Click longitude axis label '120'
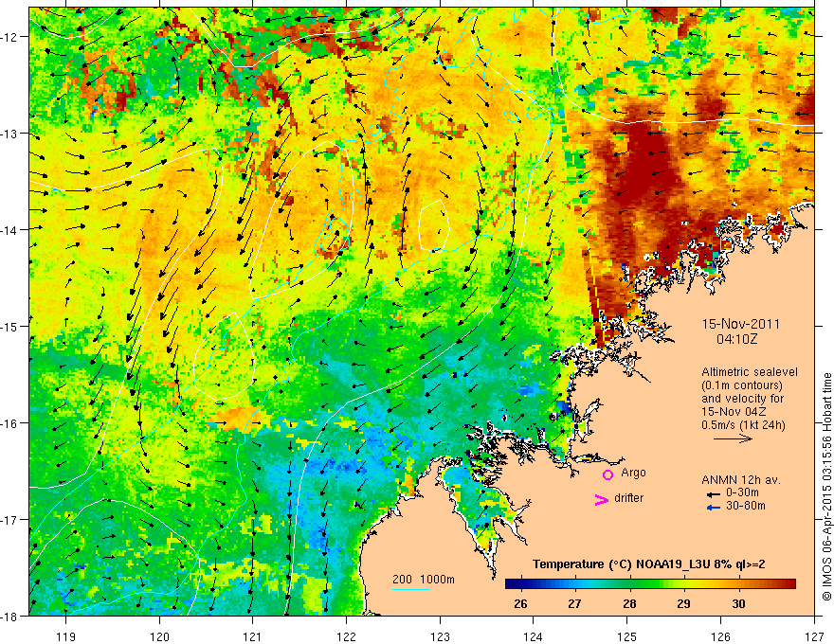This screenshot has width=834, height=644. (x=159, y=636)
